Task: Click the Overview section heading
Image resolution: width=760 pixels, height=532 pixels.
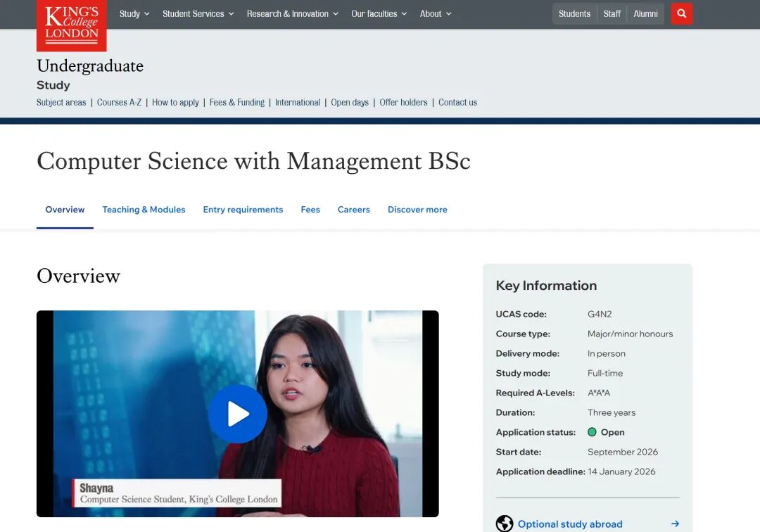Action: [x=79, y=276]
